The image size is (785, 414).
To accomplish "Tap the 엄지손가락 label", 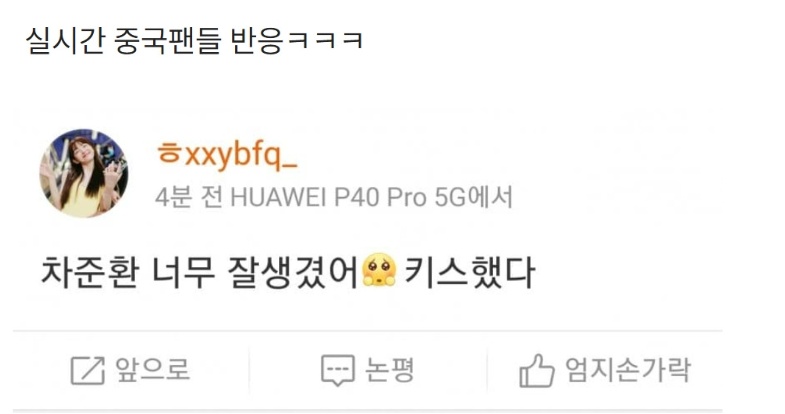I will pos(628,369).
